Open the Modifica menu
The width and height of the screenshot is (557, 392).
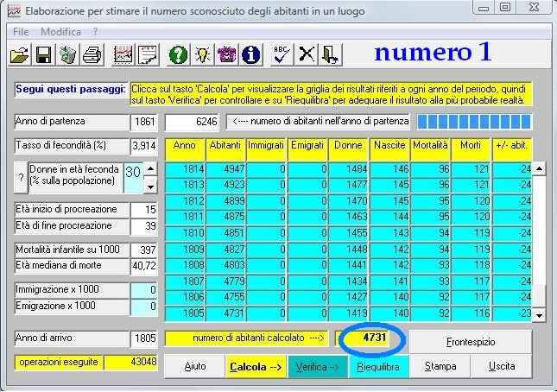(x=60, y=32)
